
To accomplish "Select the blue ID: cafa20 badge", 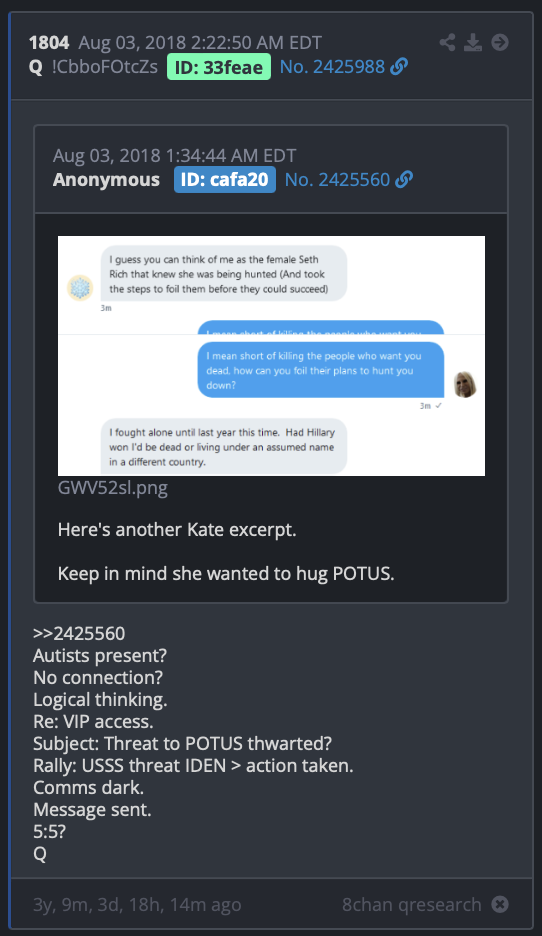I will (224, 180).
